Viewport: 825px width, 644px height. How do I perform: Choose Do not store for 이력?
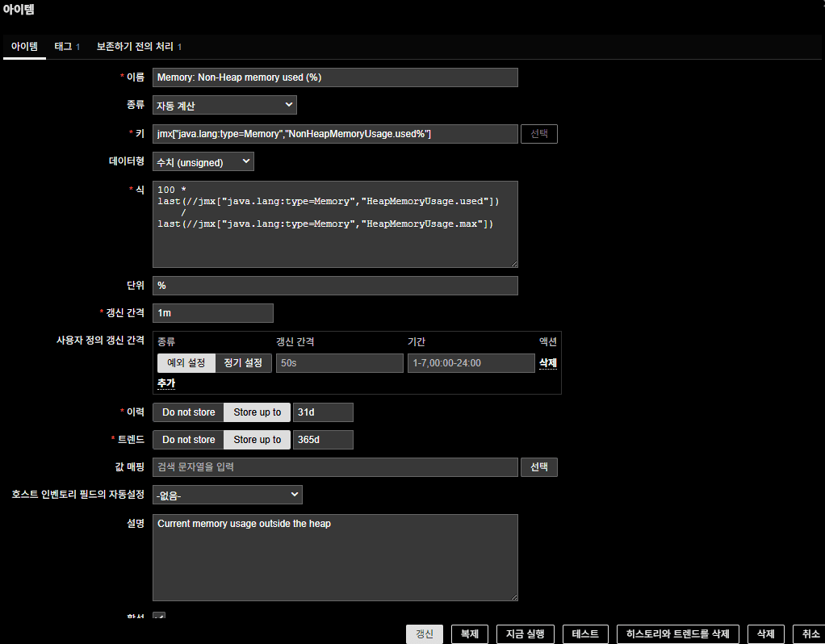188,412
